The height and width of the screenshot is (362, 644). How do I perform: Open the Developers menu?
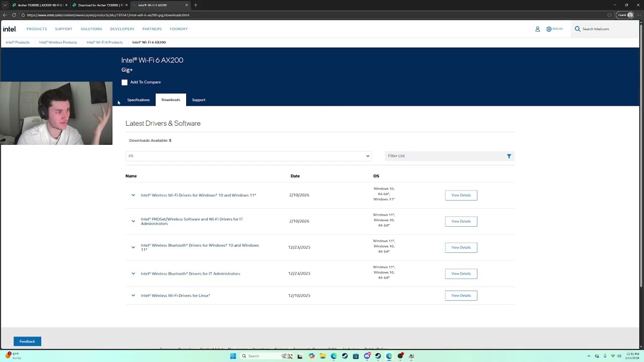coord(122,29)
